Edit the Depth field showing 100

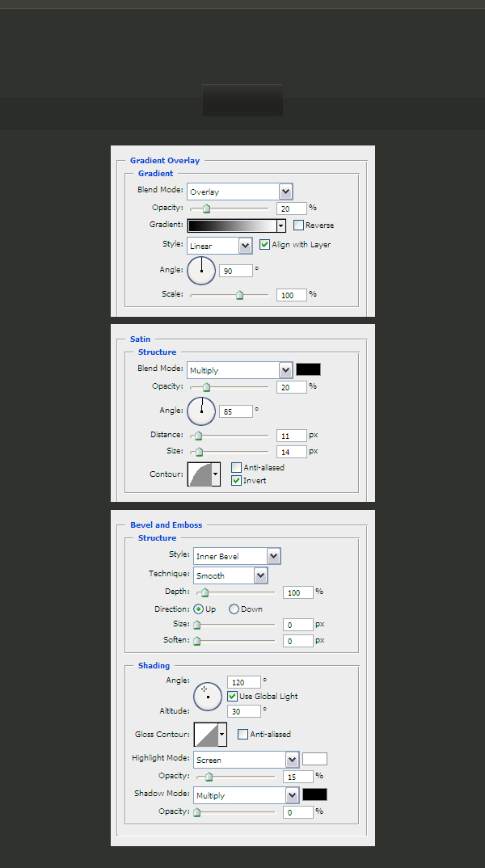point(297,592)
